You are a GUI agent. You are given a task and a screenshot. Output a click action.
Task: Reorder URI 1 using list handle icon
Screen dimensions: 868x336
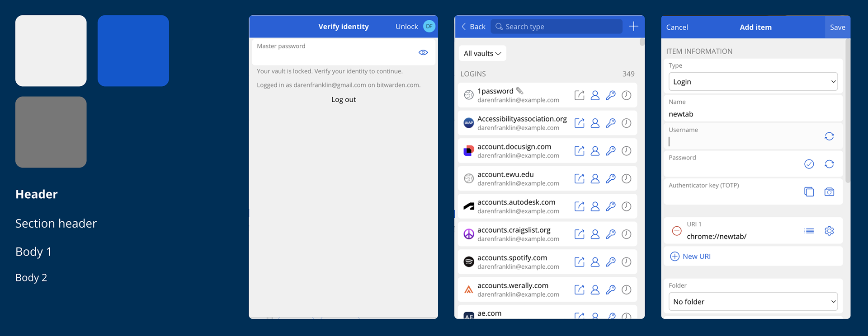pos(809,231)
